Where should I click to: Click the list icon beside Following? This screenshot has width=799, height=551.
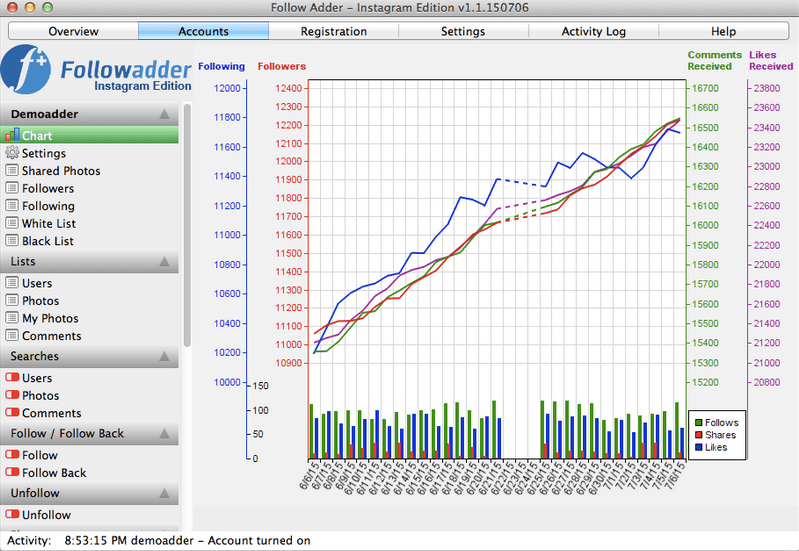12,205
